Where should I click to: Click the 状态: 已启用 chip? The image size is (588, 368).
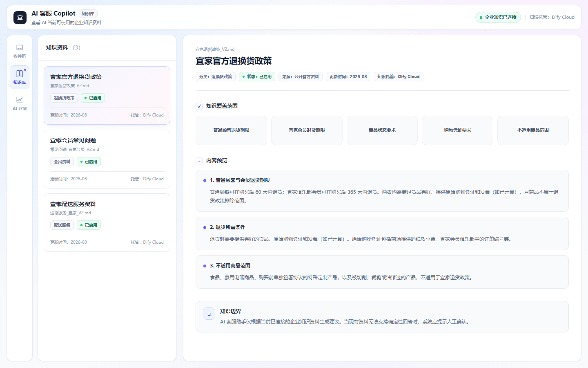257,77
